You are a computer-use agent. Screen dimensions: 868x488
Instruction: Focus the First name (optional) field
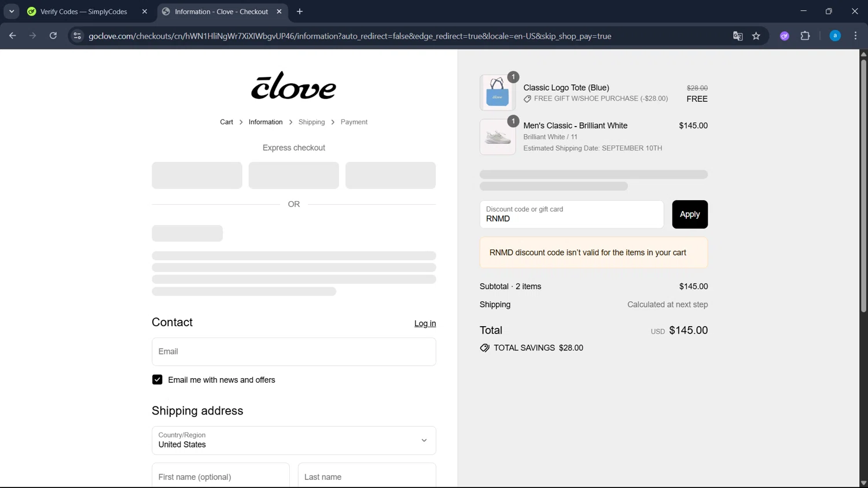click(220, 475)
